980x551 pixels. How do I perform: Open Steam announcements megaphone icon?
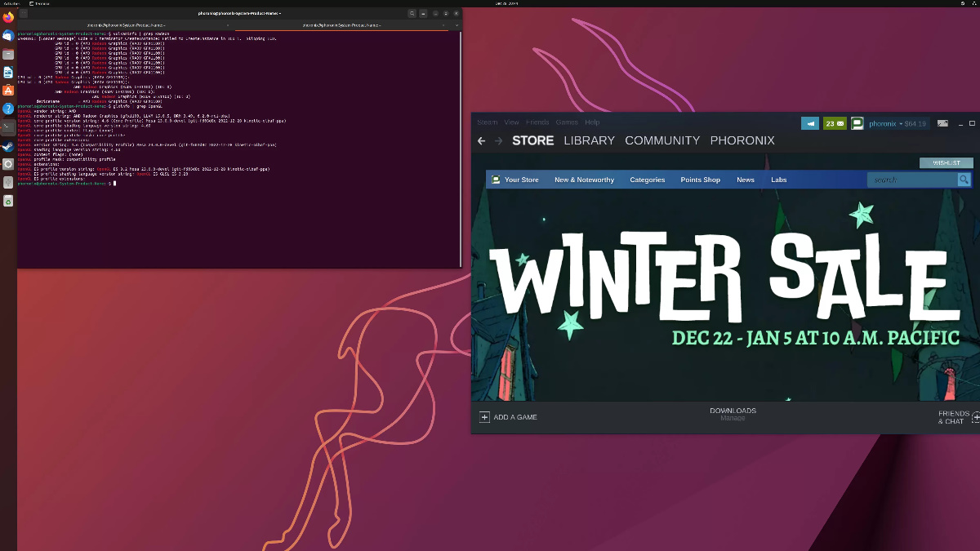coord(810,123)
